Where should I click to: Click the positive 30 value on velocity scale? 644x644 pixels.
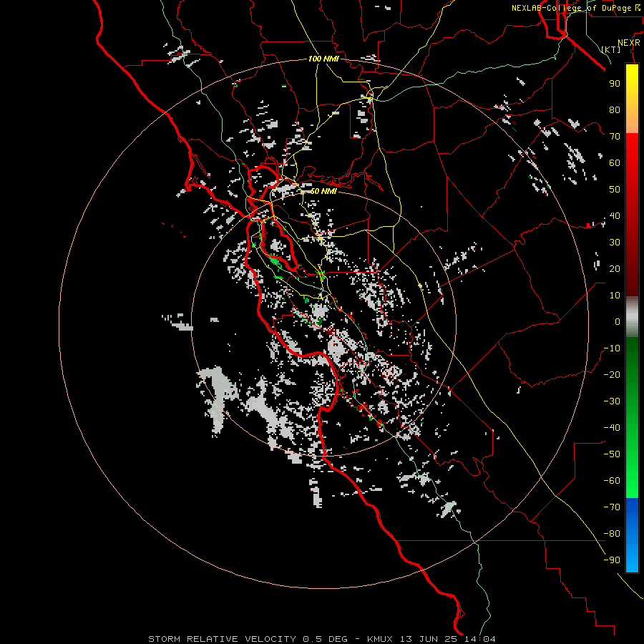click(615, 243)
